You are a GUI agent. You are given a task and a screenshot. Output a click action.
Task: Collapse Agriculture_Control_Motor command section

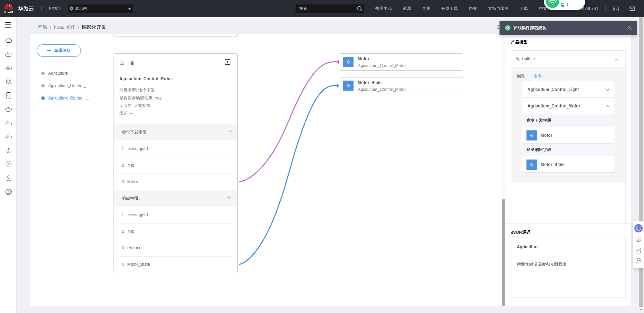607,106
